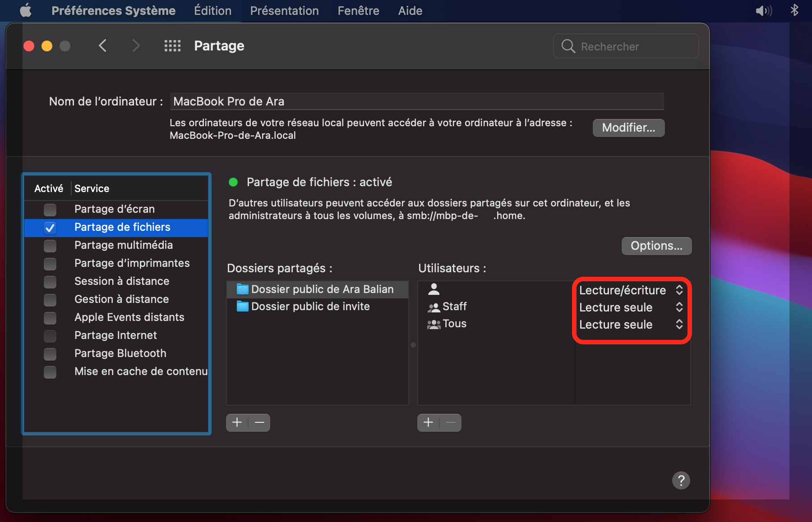The height and width of the screenshot is (522, 812).
Task: Select Session à distance service row
Action: coord(116,281)
